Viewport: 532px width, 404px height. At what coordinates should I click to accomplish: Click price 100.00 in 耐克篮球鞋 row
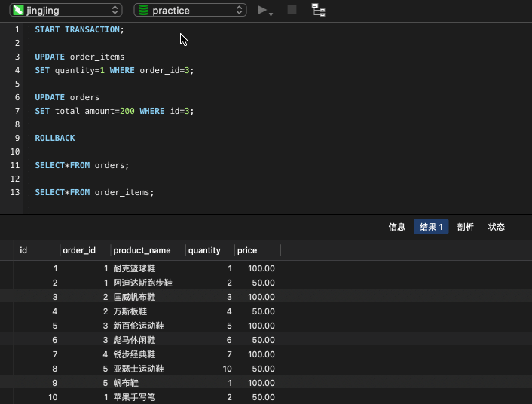[x=261, y=268]
